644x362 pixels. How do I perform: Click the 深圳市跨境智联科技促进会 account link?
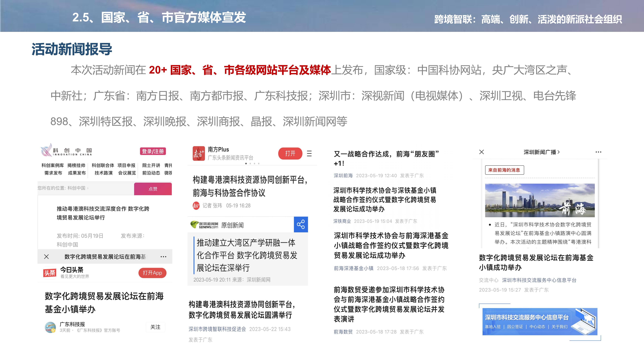coord(217,329)
